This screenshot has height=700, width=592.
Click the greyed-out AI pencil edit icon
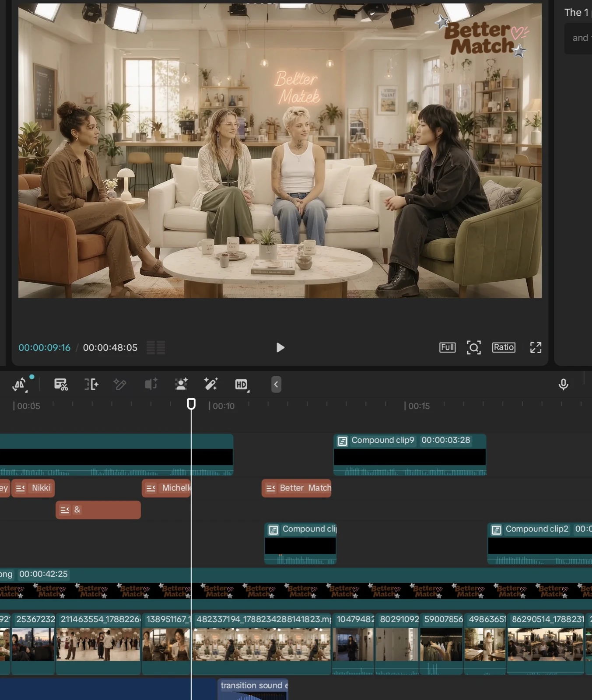click(120, 385)
